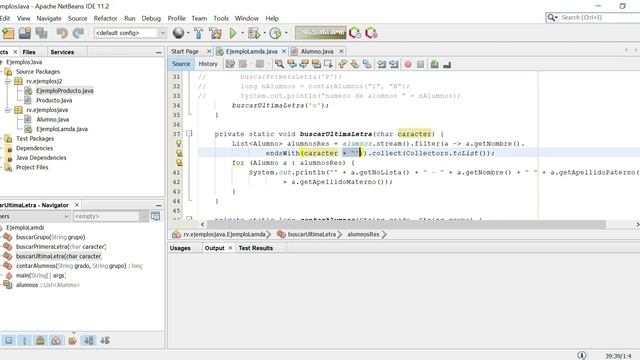Screen dimensions: 640x360
Task: Click the Clean and Build Project icon
Action: pyautogui.click(x=215, y=33)
